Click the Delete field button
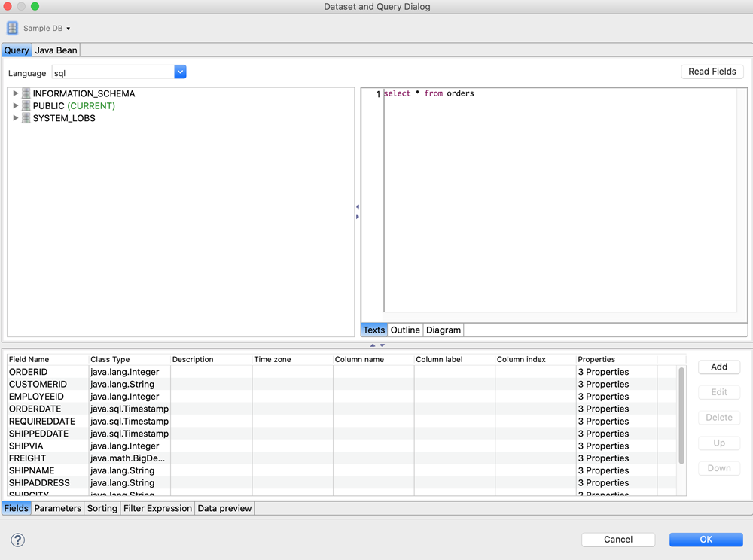Image resolution: width=753 pixels, height=560 pixels. click(719, 418)
